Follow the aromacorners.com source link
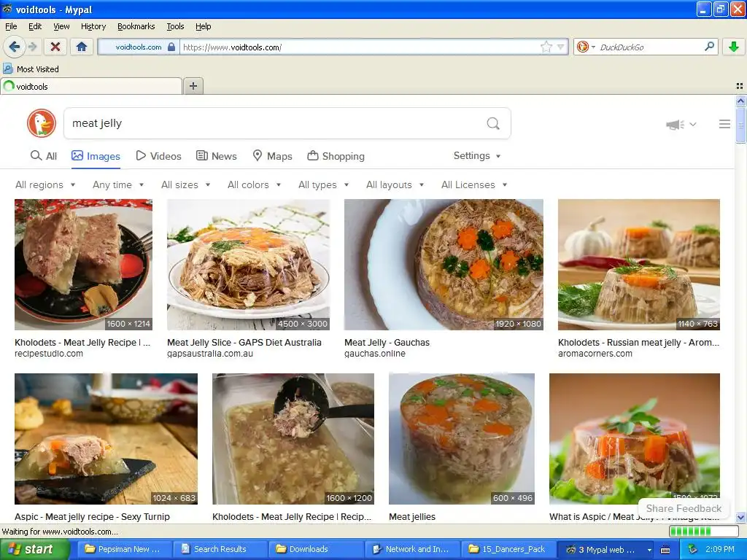The image size is (747, 560). click(595, 354)
